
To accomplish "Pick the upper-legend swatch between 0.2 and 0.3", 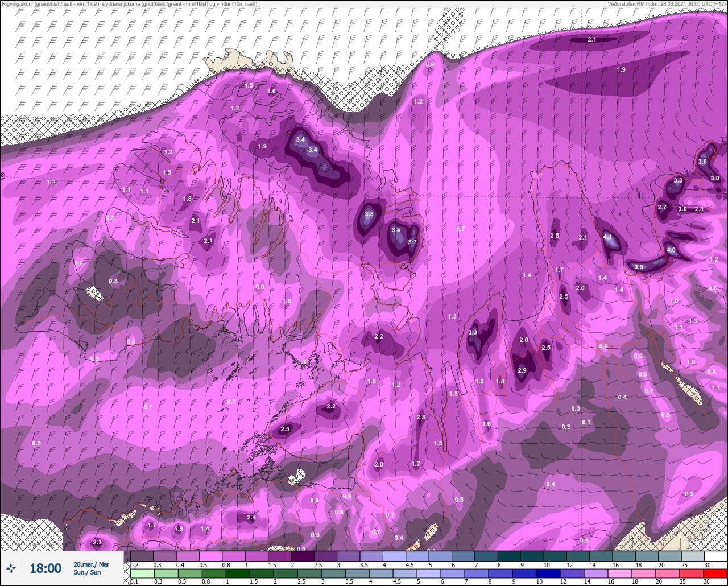I will [142, 556].
